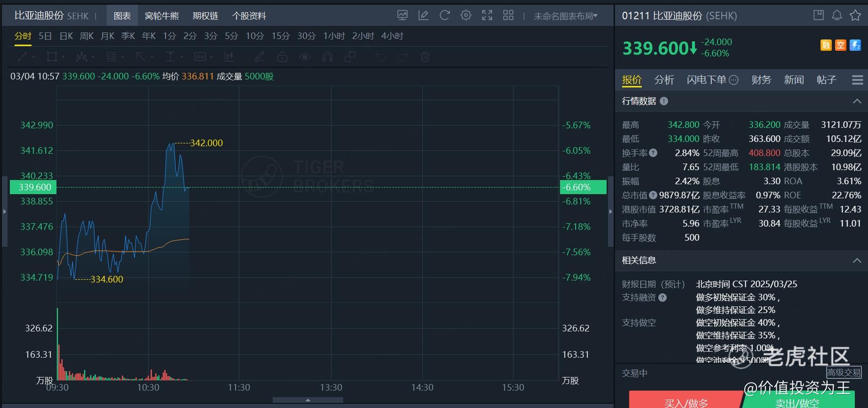
Task: Click the redo drawing arrow
Action: coord(402,57)
